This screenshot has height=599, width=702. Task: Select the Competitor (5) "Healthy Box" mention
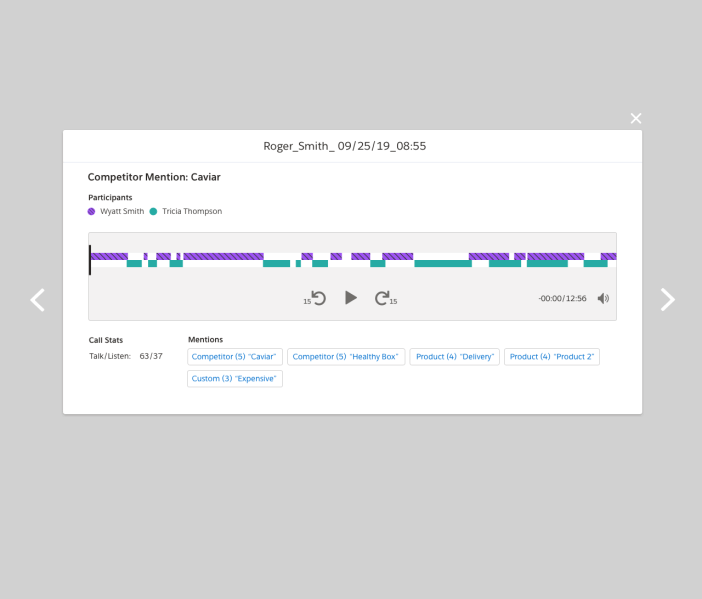[x=346, y=357]
